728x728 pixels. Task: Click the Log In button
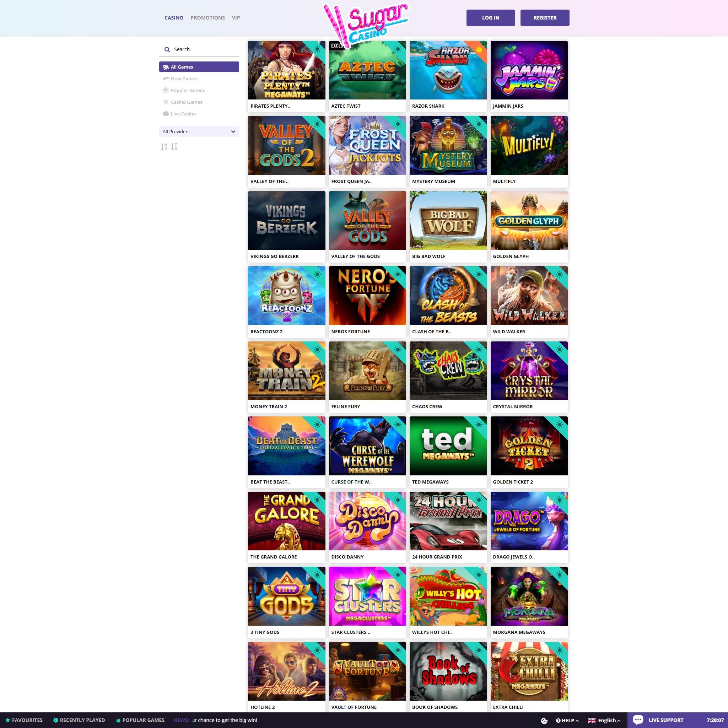[x=491, y=18]
